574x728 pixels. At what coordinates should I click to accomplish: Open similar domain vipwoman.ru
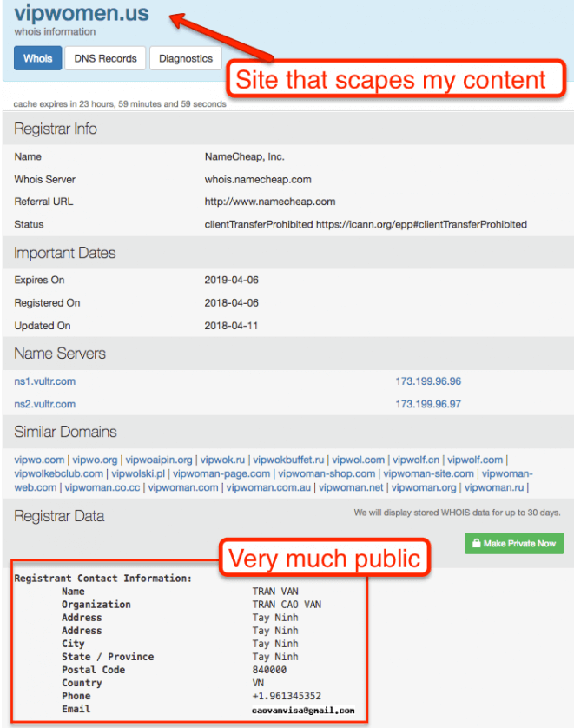click(494, 487)
